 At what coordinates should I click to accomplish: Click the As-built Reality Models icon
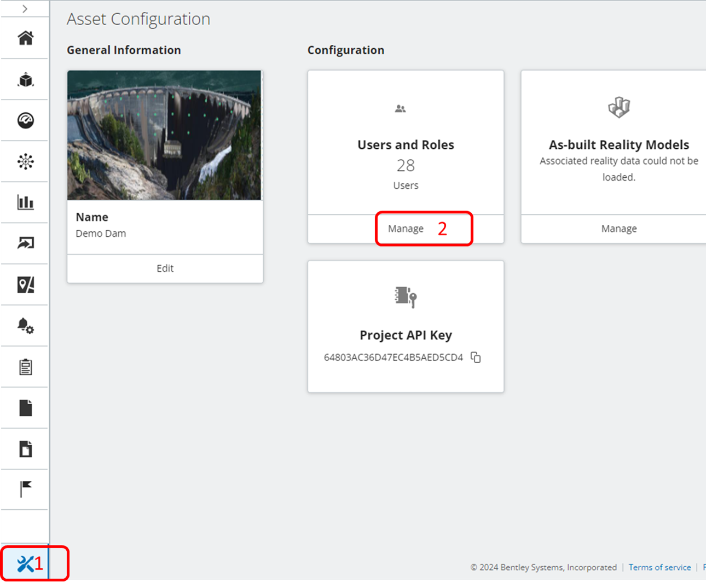click(619, 107)
